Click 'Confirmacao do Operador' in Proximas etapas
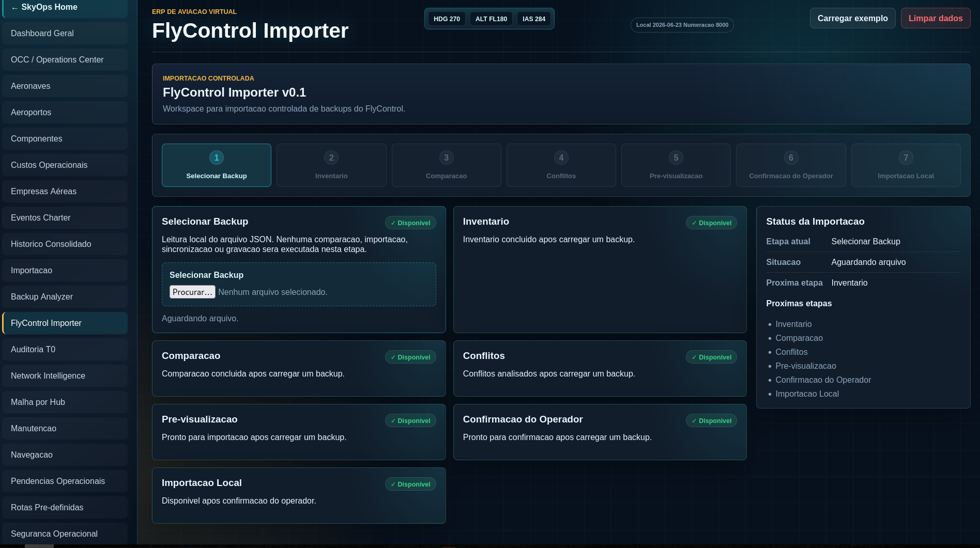The height and width of the screenshot is (548, 980). (x=823, y=380)
